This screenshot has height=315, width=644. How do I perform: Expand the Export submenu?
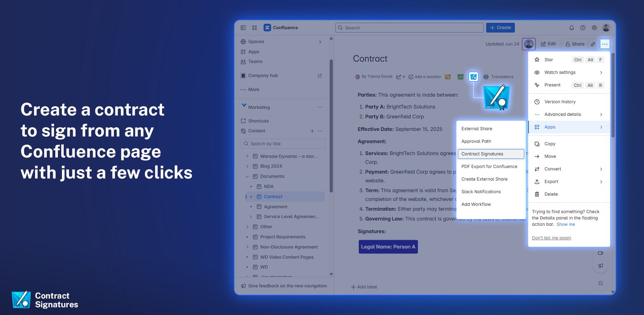click(x=569, y=182)
